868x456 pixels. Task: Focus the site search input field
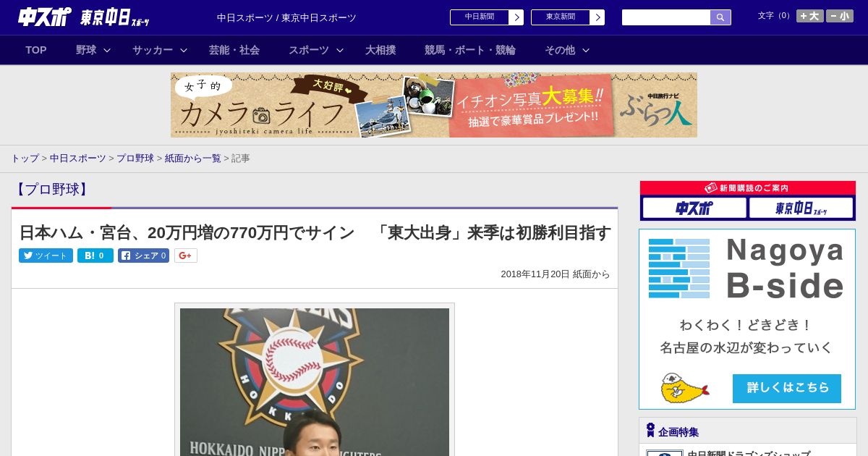(x=666, y=17)
